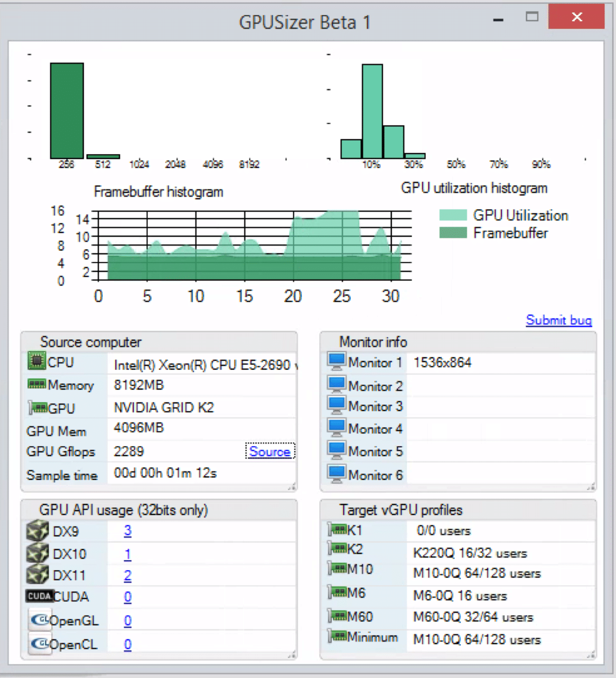
Task: Click the DX11 cube icon
Action: tap(37, 574)
